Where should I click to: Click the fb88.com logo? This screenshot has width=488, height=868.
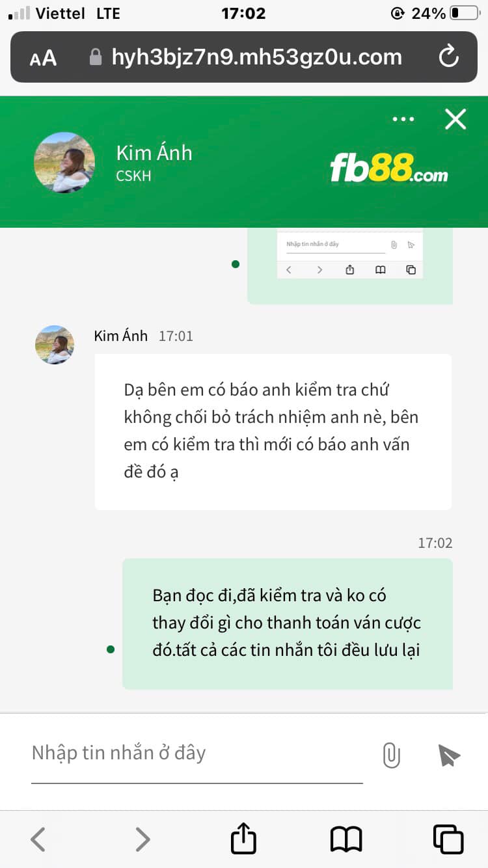[x=389, y=168]
